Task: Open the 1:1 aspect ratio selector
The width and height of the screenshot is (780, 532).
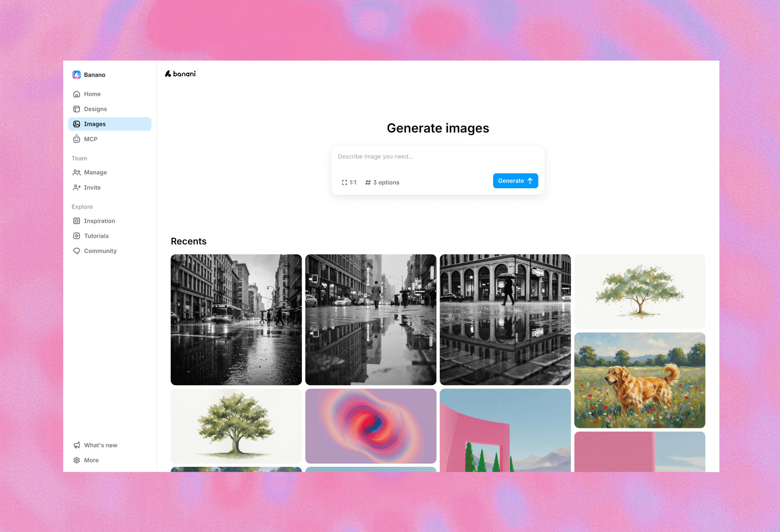Action: pyautogui.click(x=349, y=182)
